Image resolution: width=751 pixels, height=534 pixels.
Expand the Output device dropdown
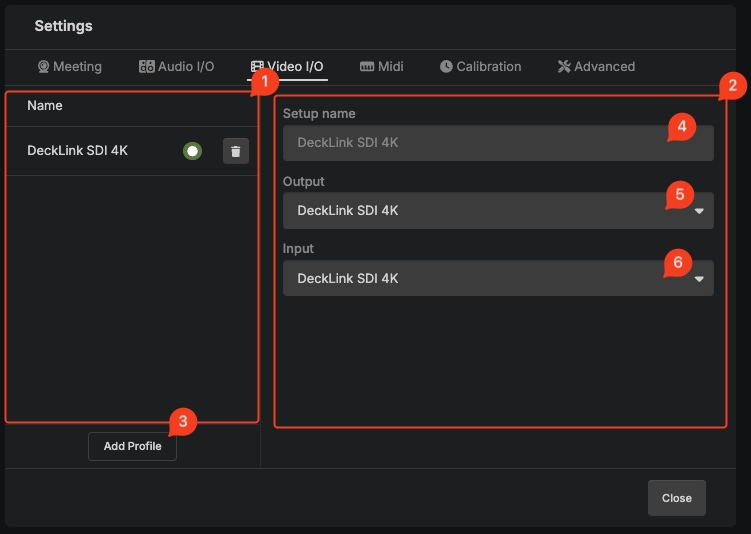point(498,211)
